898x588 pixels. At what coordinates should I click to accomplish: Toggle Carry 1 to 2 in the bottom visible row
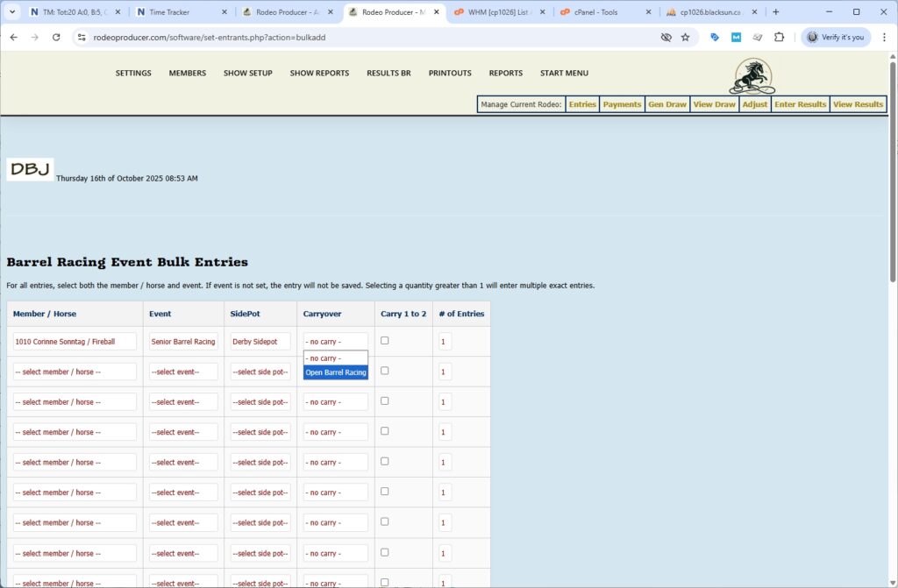pos(383,581)
